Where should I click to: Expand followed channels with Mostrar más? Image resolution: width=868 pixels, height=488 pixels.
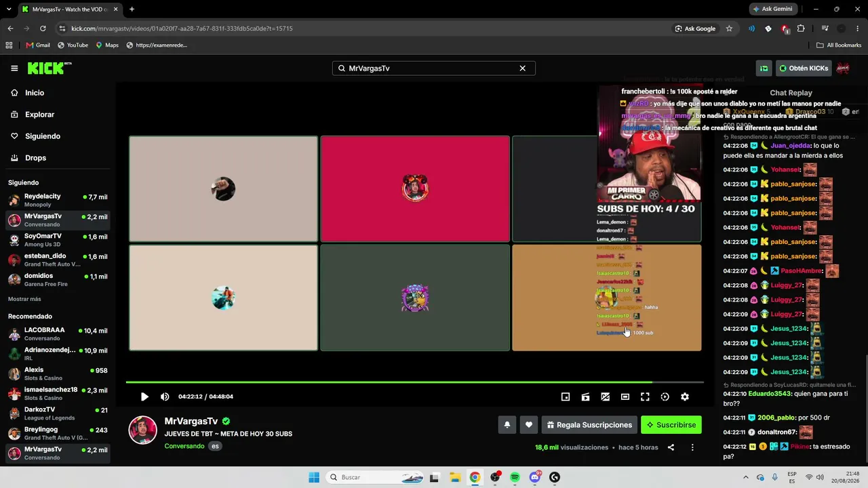pos(24,299)
